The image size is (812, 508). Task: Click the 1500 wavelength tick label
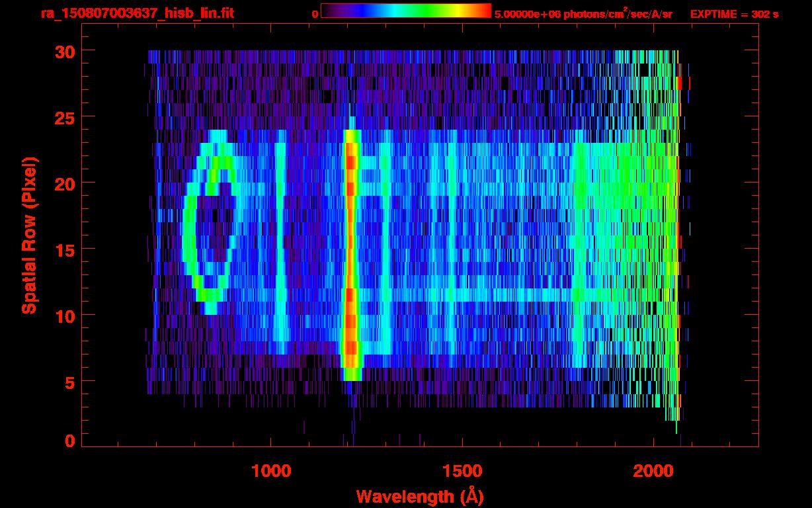pyautogui.click(x=462, y=471)
